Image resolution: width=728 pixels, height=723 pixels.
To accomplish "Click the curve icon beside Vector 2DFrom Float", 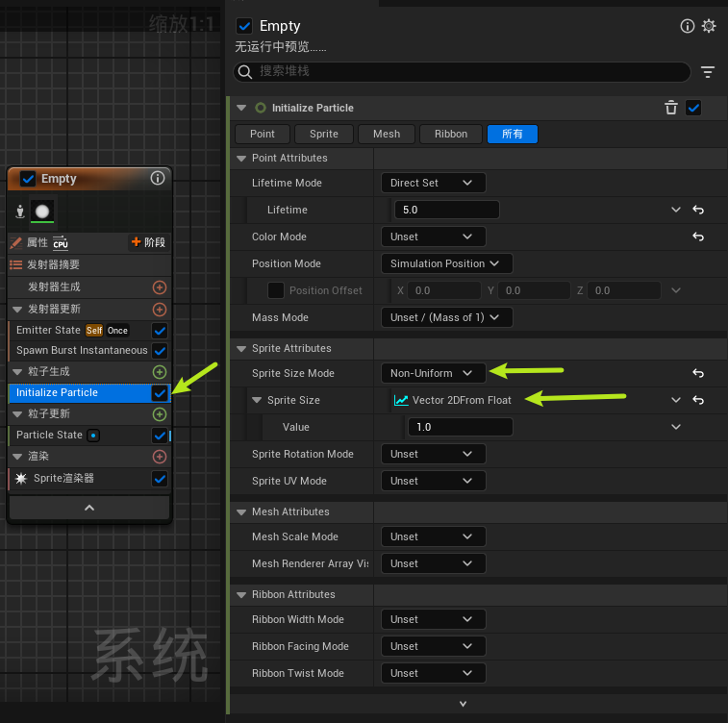I will (401, 400).
